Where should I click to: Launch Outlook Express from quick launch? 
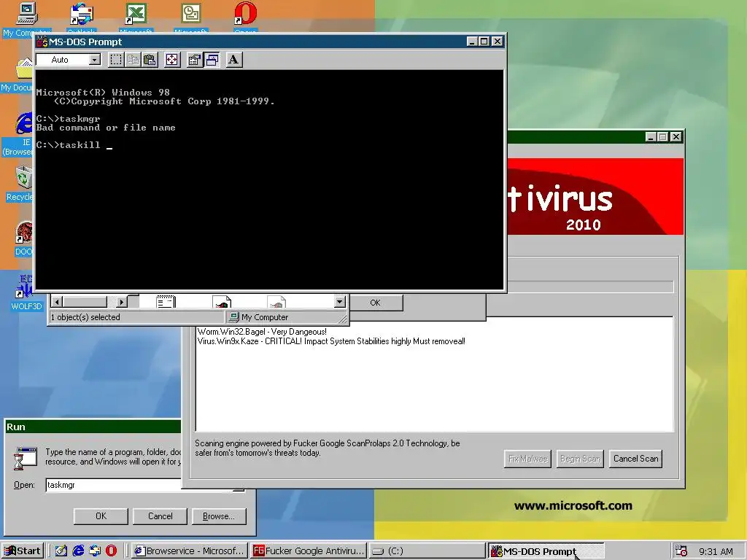(94, 551)
